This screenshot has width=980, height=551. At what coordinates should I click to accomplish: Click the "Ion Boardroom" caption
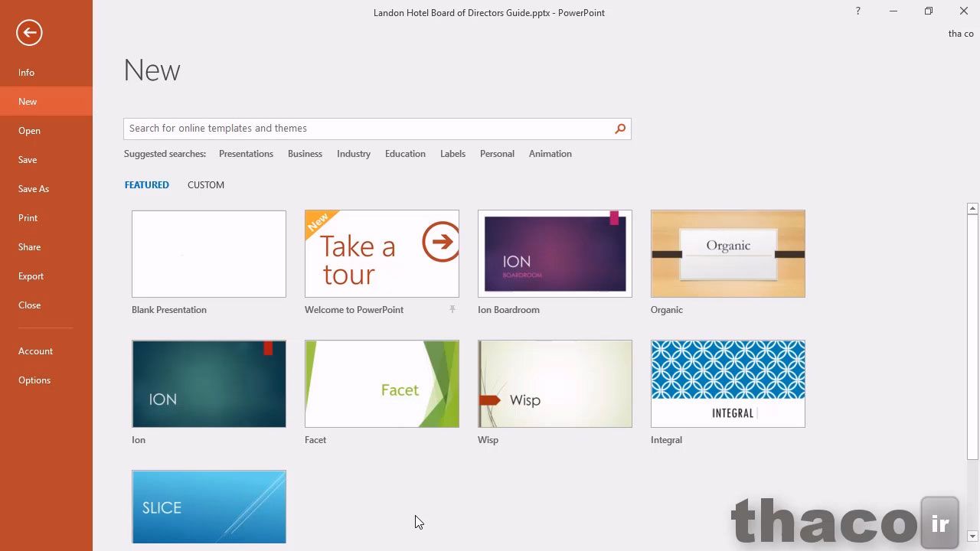tap(508, 310)
